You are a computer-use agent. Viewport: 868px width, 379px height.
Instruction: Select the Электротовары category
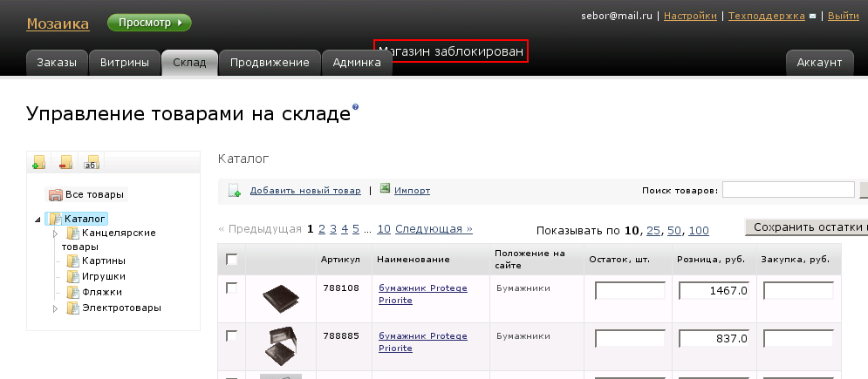tap(122, 308)
